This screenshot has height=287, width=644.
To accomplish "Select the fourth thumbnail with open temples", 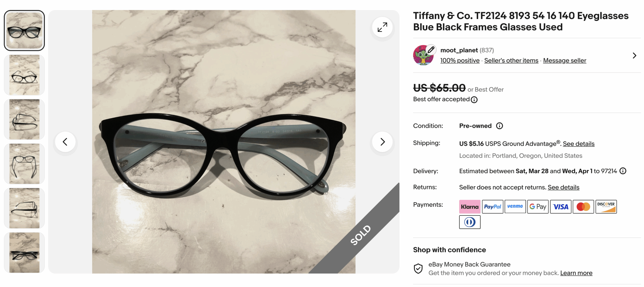I will 24,164.
